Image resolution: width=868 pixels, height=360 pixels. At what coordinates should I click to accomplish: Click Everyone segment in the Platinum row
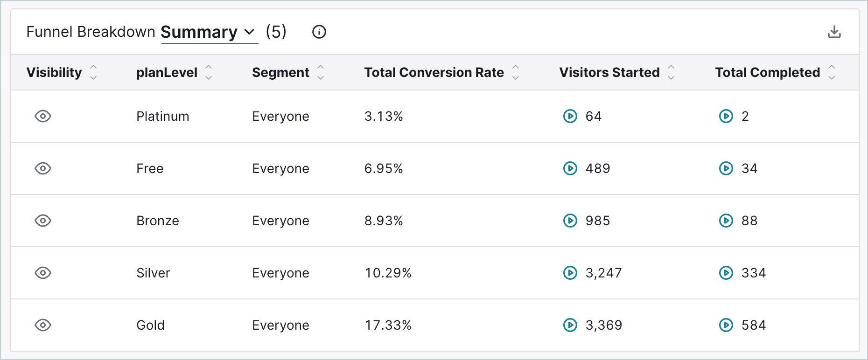point(280,117)
